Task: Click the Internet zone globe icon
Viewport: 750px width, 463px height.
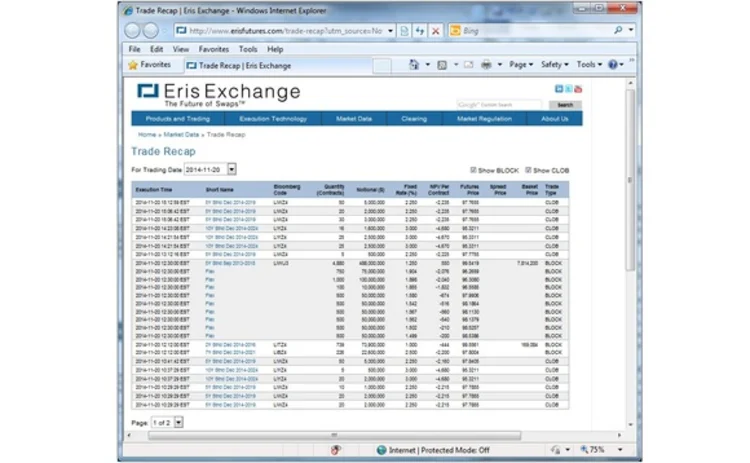Action: pos(381,450)
